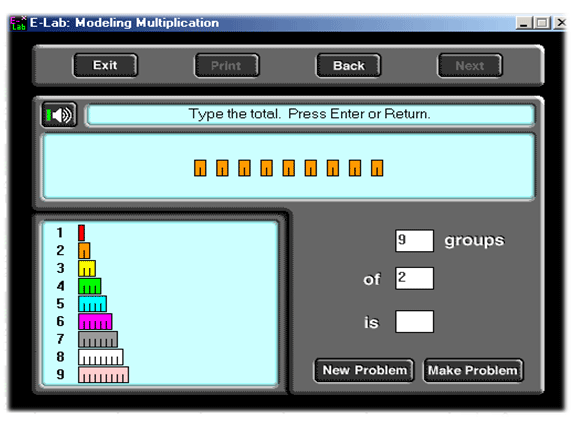Viewport: 573px width, 422px height.
Task: Focus the groups number field
Action: (x=414, y=241)
